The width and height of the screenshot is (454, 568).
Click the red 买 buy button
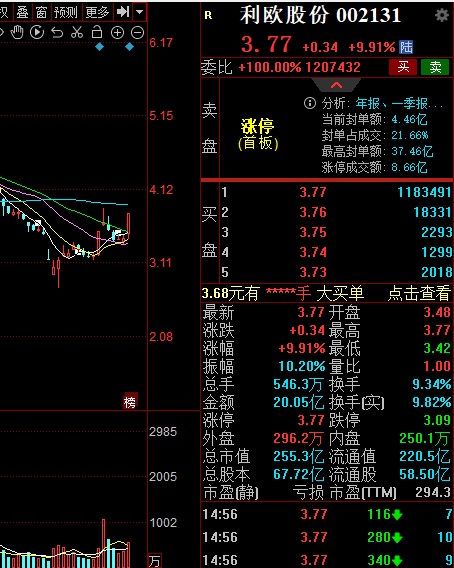tap(403, 67)
